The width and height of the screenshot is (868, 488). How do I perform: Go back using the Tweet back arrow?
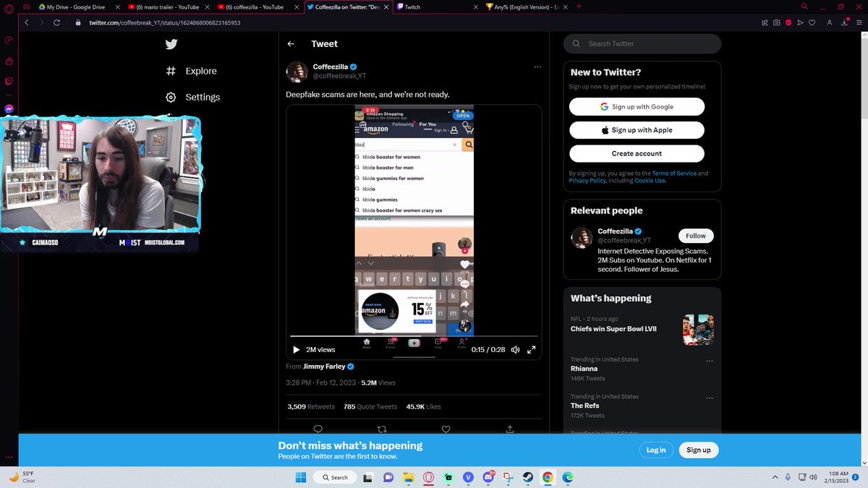coord(291,44)
